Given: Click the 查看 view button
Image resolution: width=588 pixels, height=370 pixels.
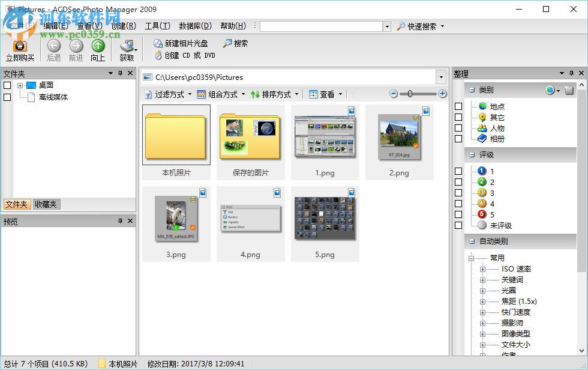Looking at the screenshot, I should (x=324, y=94).
